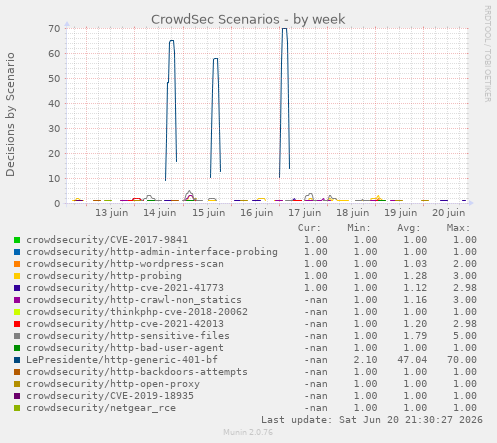Select crowdsecurity/http-backdoors-attempts label

click(137, 372)
